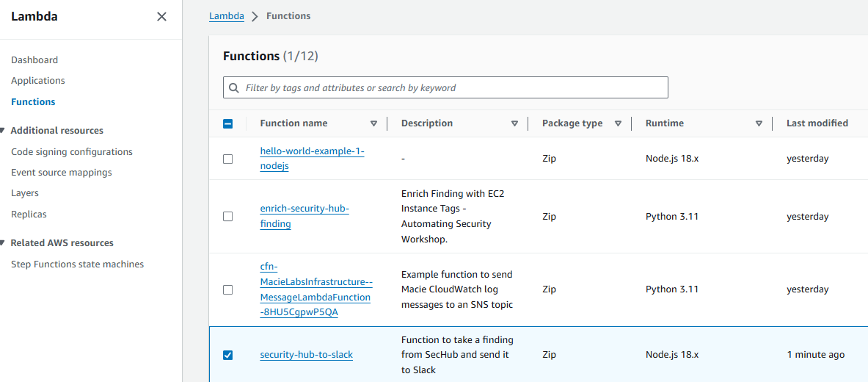Collapse the Related AWS resources section

pos(3,243)
